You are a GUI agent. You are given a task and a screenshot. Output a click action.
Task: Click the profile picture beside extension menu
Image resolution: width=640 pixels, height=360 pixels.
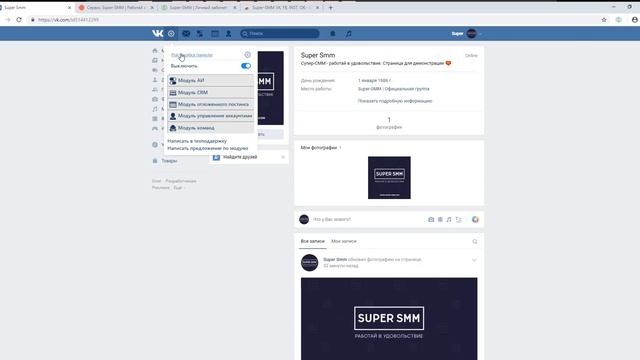271,88
